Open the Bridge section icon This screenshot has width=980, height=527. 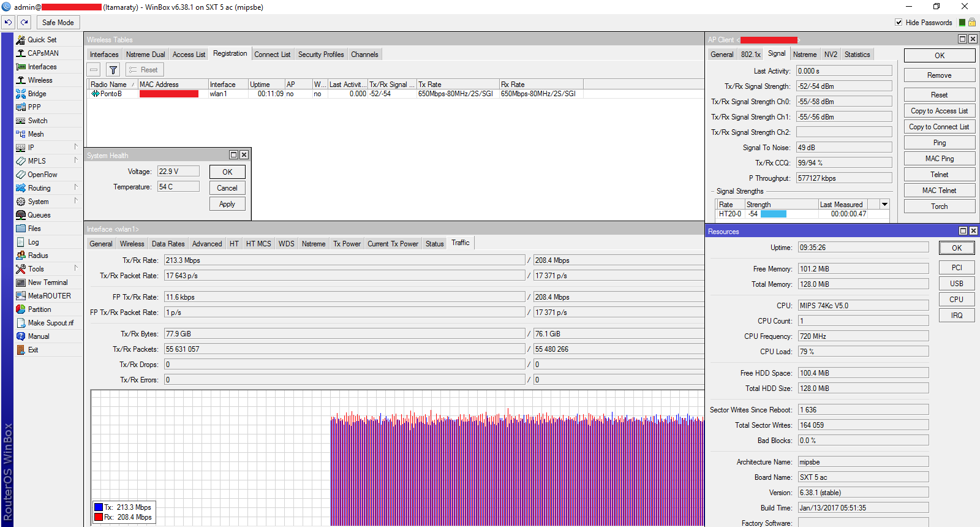21,94
